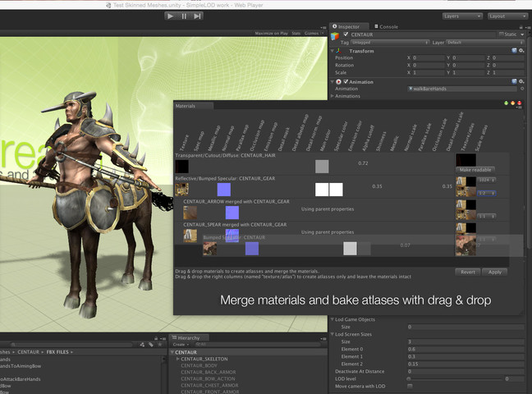The image size is (532, 394).
Task: Click the CENTAUR_HAIR gray main color swatch
Action: tap(322, 167)
